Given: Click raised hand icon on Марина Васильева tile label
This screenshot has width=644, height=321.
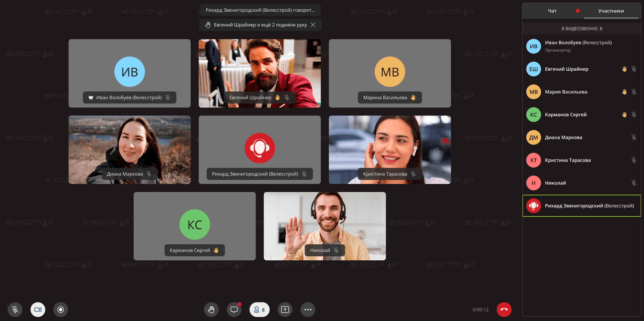Looking at the screenshot, I should 413,98.
